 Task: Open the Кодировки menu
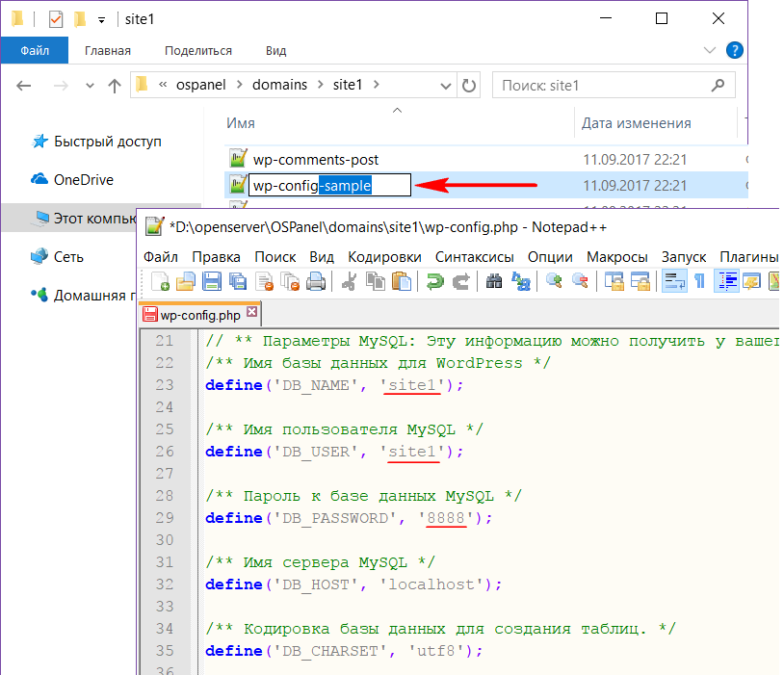coord(384,257)
